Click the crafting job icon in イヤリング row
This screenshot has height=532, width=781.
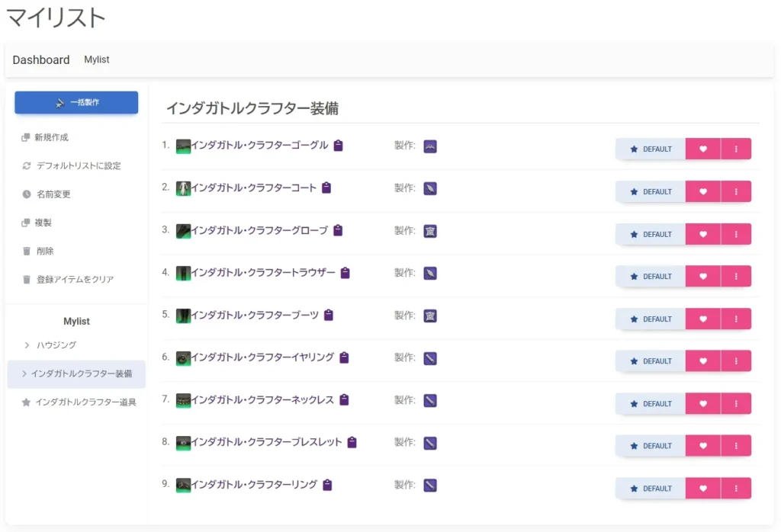click(430, 358)
